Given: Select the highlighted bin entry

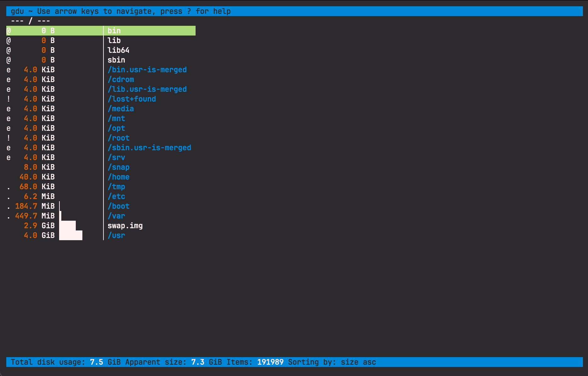Looking at the screenshot, I should [x=114, y=30].
